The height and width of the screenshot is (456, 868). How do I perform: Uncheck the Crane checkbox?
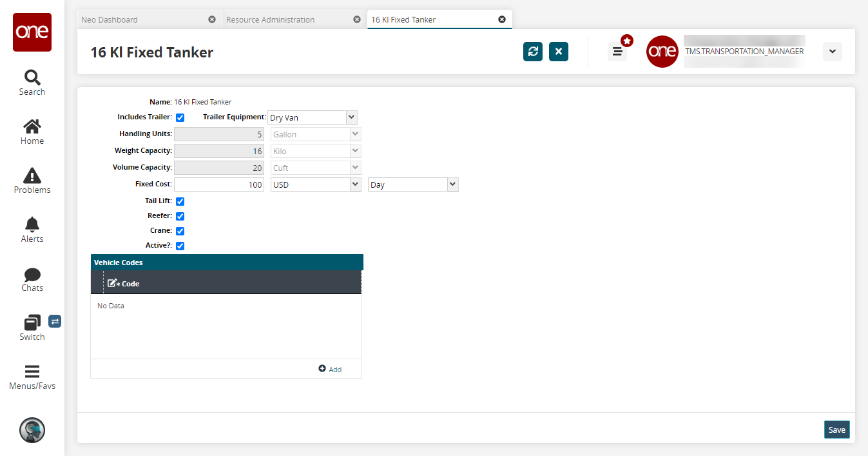coord(180,231)
